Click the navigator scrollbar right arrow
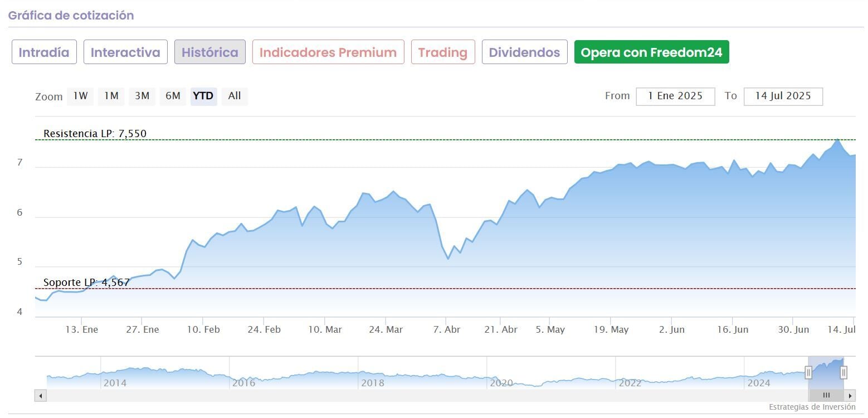 850,396
